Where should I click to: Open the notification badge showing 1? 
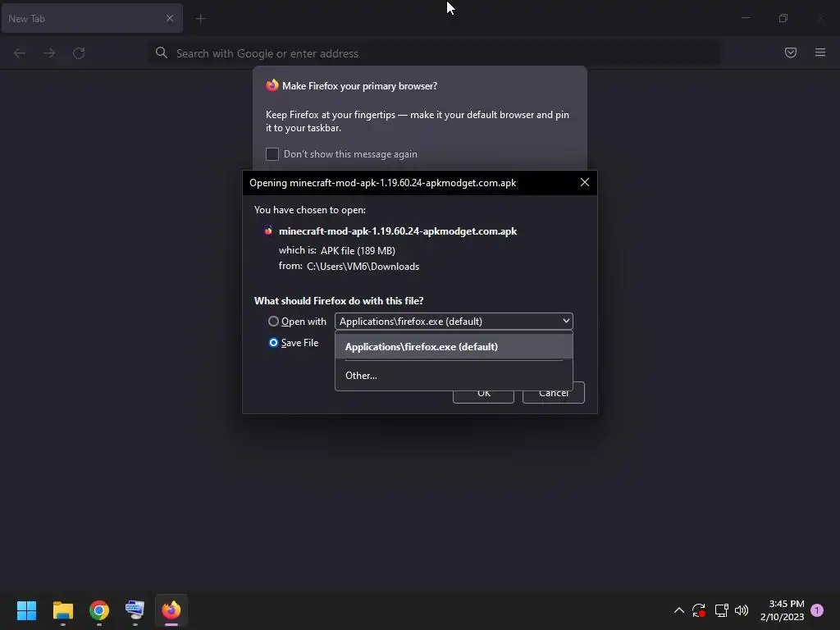[817, 610]
